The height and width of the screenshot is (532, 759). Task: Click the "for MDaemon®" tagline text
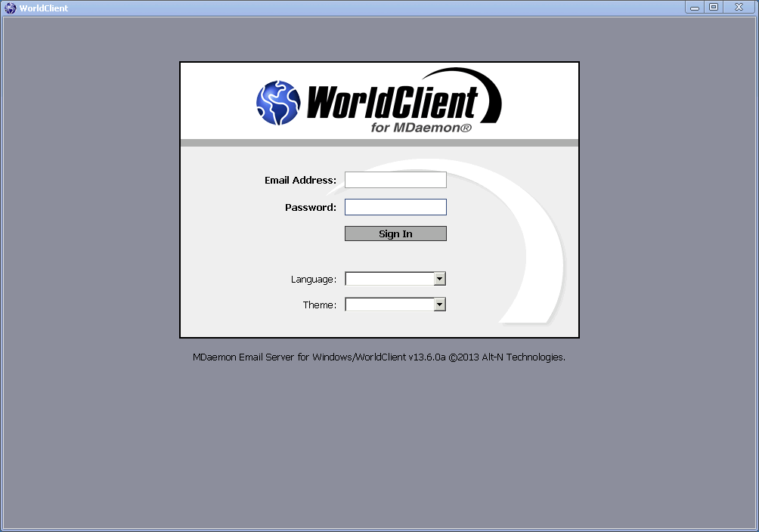tap(421, 128)
